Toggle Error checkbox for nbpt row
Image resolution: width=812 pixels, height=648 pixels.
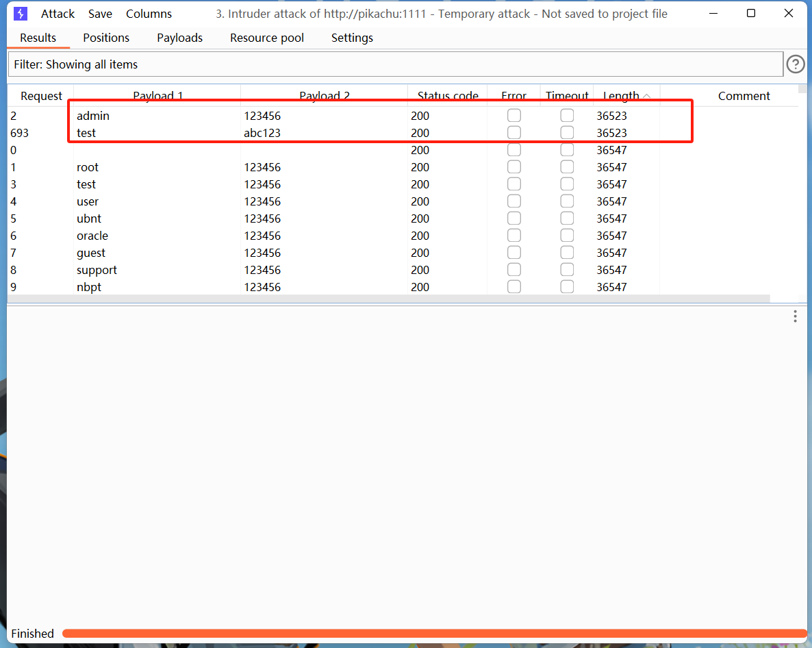click(514, 286)
